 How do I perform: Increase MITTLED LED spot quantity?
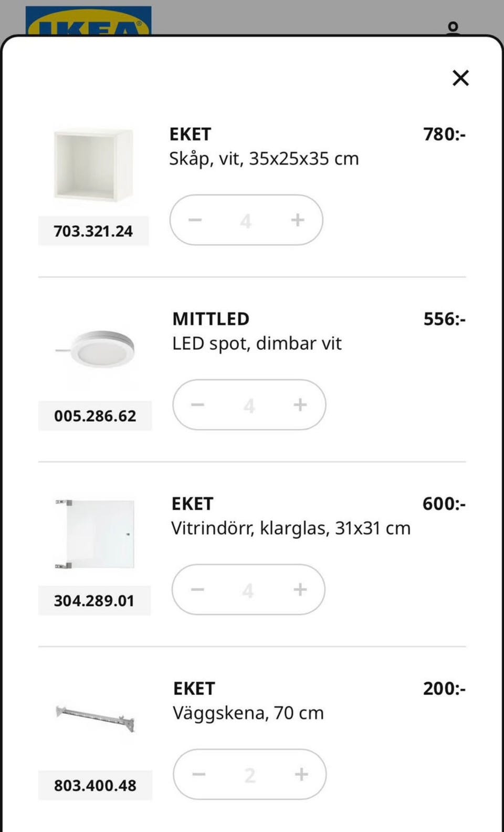coord(300,404)
